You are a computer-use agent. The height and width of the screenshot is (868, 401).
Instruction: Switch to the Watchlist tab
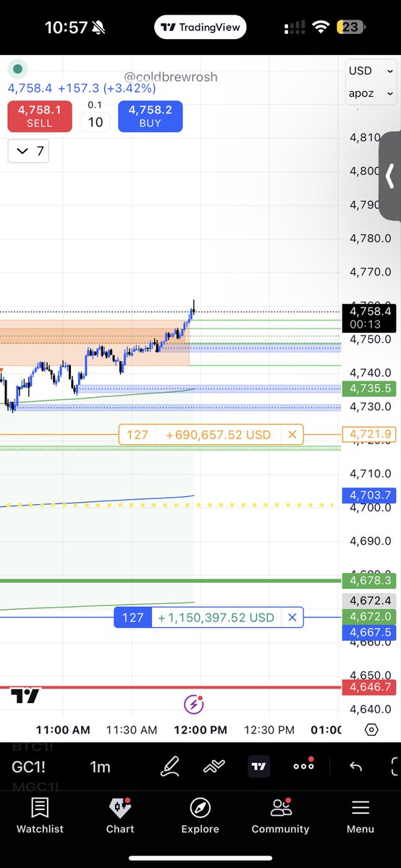[41, 816]
